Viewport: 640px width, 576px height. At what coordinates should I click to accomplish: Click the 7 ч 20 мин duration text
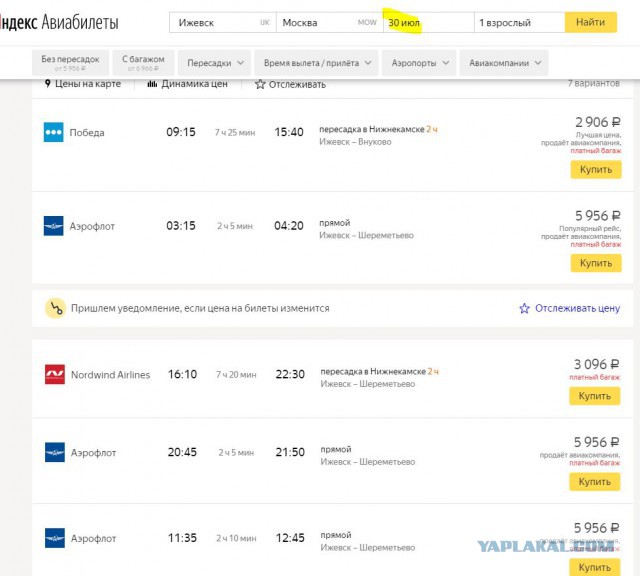coord(236,374)
